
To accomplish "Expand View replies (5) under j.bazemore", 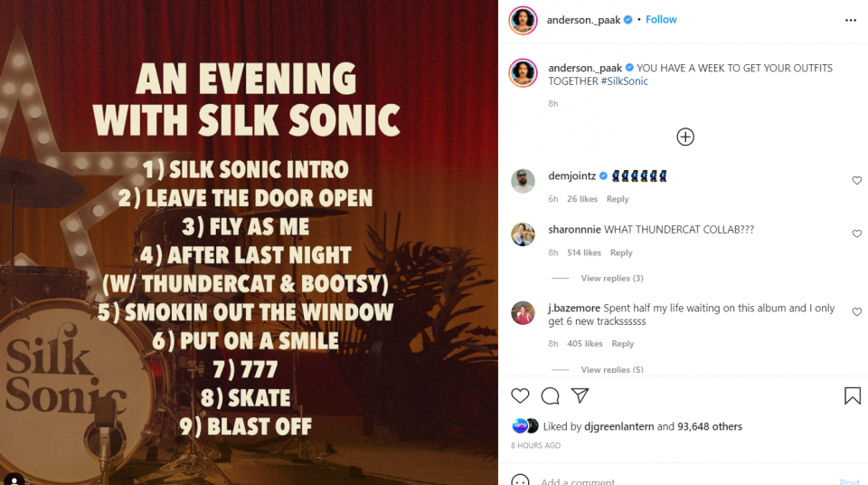I will (612, 369).
